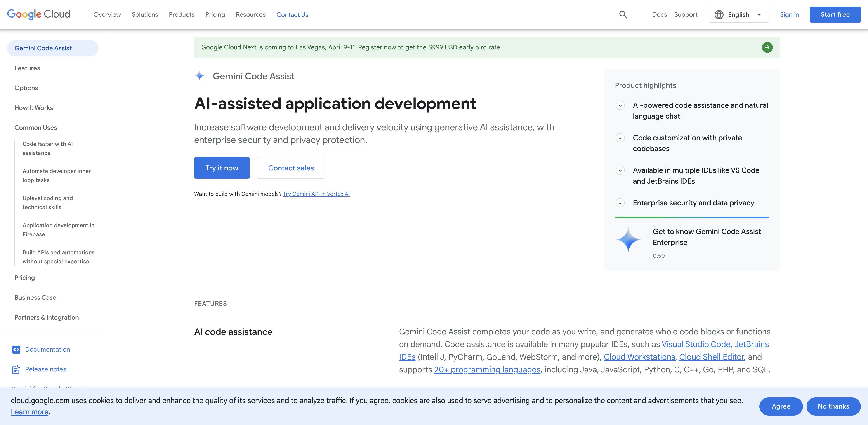The height and width of the screenshot is (425, 868).
Task: Expand Enterprise security and data privacy arrow
Action: tap(620, 203)
